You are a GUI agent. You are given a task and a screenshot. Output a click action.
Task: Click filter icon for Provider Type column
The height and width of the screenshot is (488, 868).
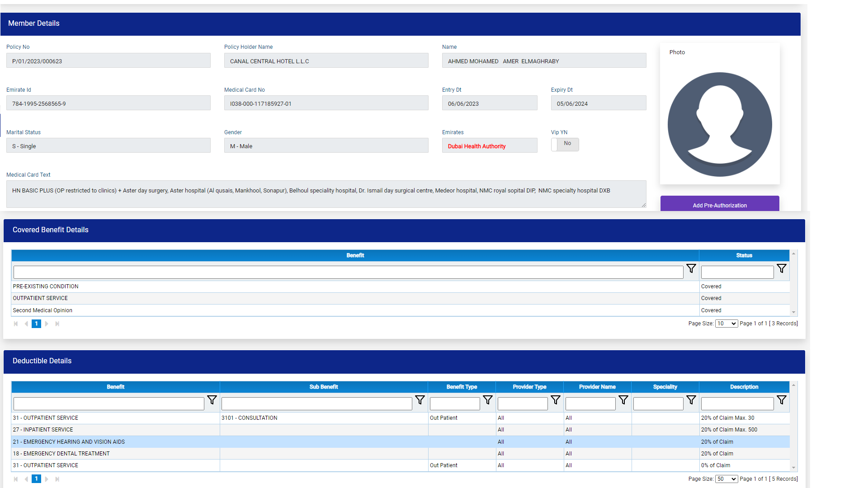tap(555, 400)
